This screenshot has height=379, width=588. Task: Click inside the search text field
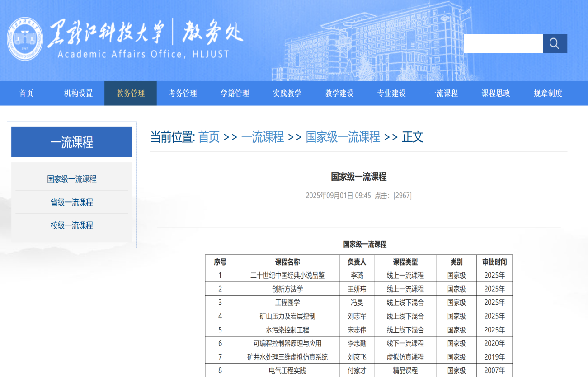tap(503, 44)
